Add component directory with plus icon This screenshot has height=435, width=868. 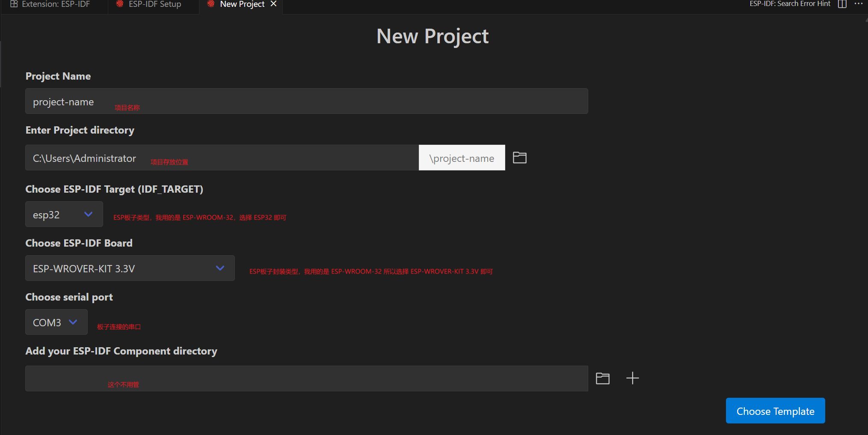(x=632, y=378)
